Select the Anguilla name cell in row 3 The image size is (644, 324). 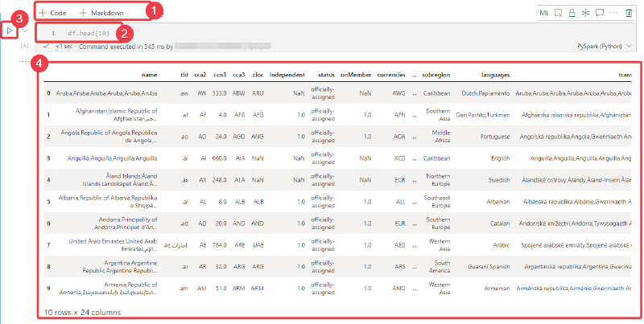pyautogui.click(x=113, y=158)
